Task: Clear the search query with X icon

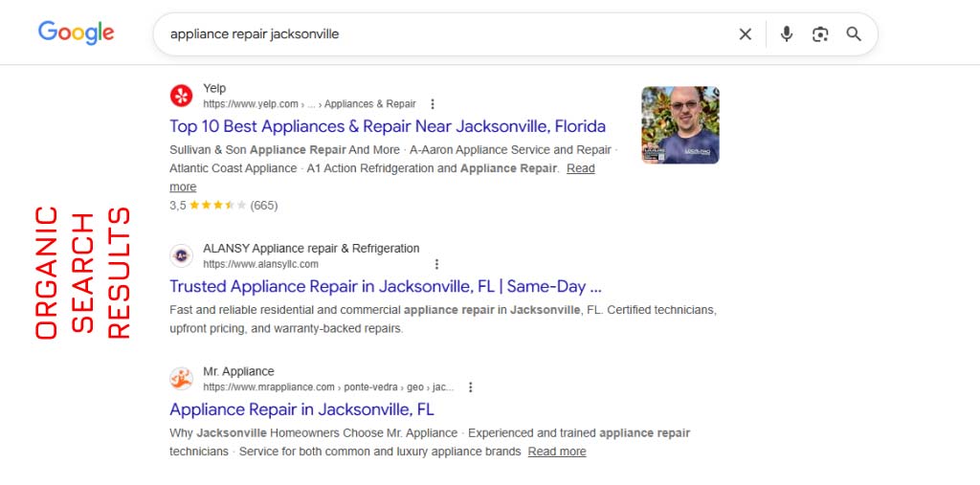Action: [x=745, y=34]
